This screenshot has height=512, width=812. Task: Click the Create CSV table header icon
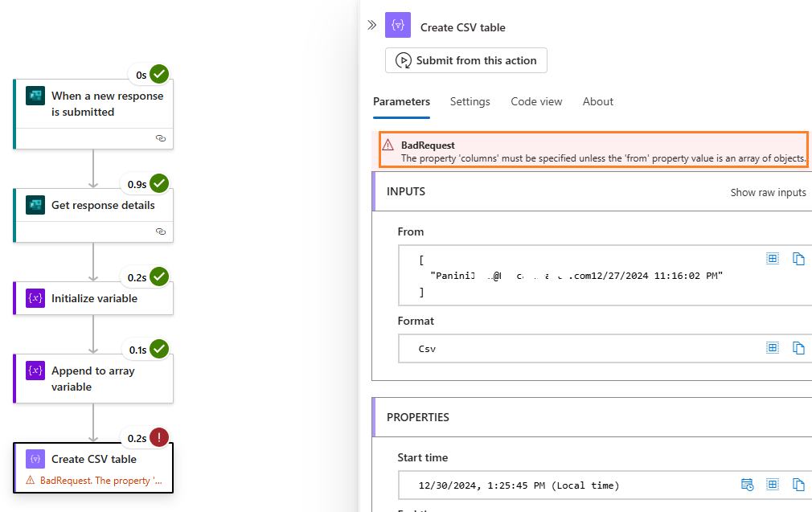[x=398, y=25]
